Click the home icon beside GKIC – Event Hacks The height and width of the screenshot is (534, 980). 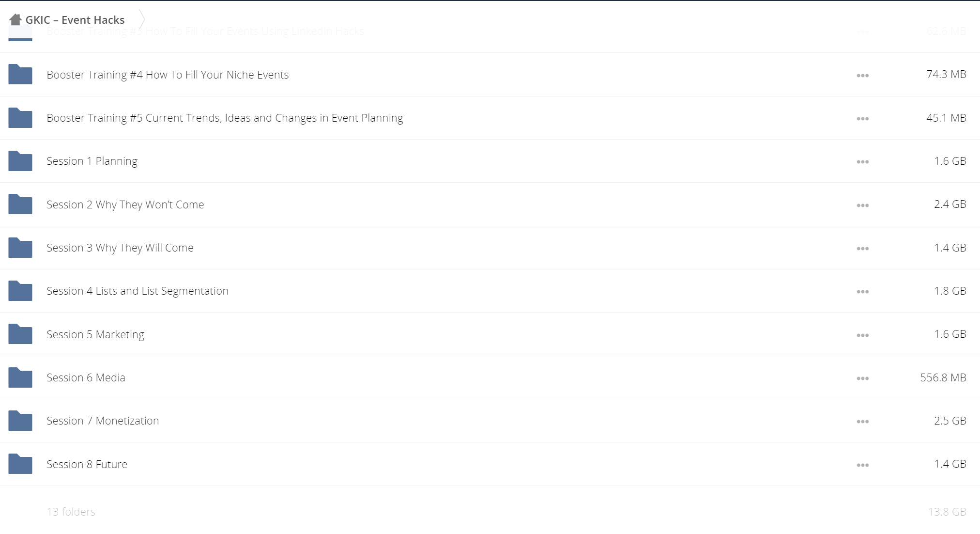tap(15, 20)
